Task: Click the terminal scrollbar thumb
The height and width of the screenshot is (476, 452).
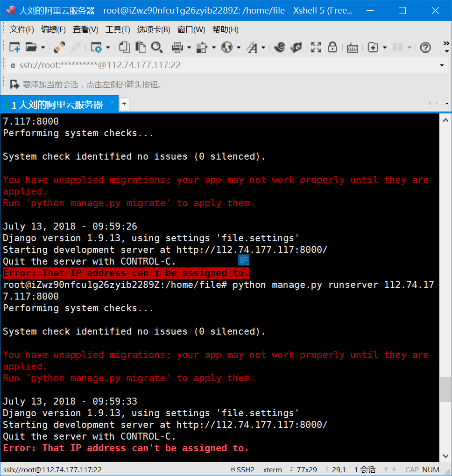Action: point(445,390)
